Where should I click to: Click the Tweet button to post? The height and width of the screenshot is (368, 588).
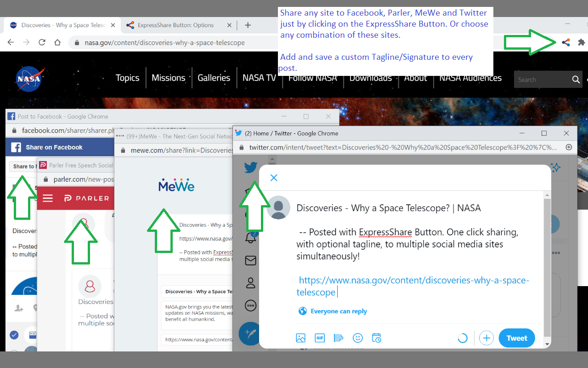click(x=516, y=338)
